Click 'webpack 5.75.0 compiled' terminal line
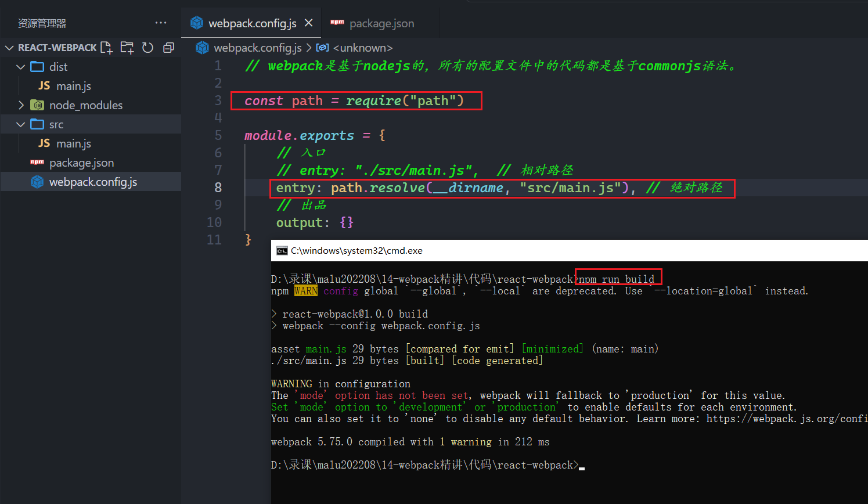This screenshot has height=504, width=868. click(x=410, y=442)
